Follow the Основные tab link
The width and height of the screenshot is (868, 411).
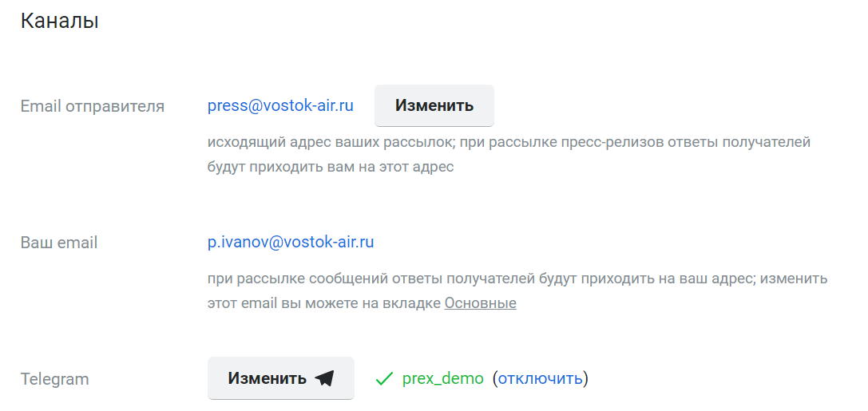[x=480, y=303]
